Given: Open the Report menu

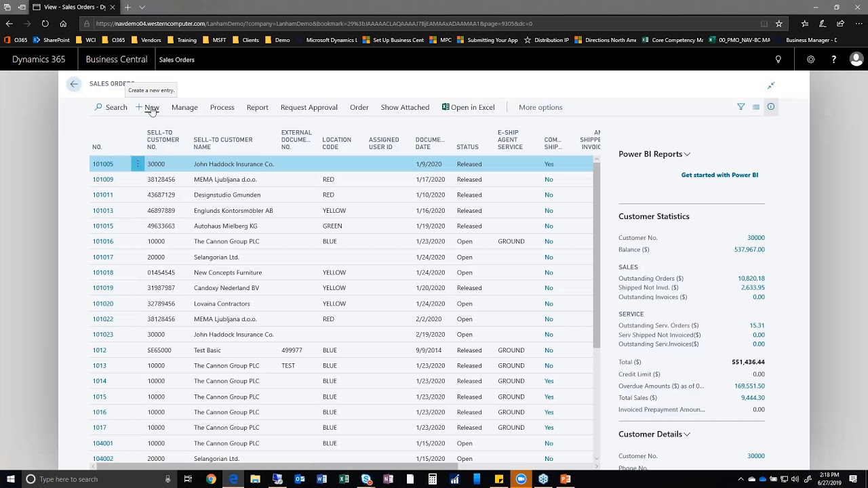Looking at the screenshot, I should point(257,107).
